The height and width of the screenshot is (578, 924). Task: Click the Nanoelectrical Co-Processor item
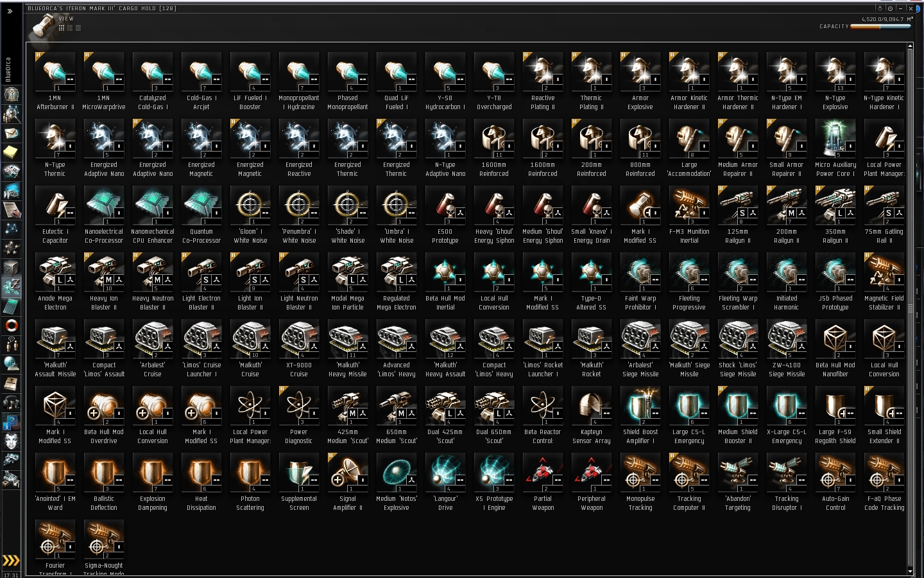point(104,215)
